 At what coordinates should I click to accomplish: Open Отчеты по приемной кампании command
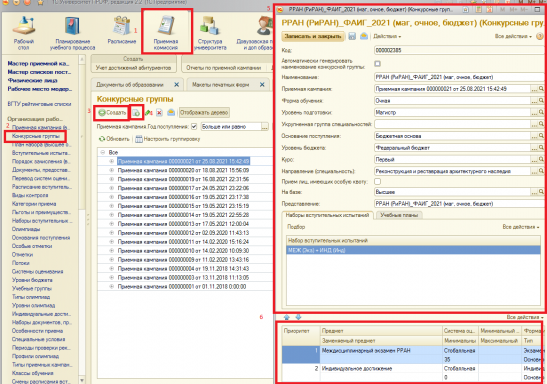coord(224,68)
